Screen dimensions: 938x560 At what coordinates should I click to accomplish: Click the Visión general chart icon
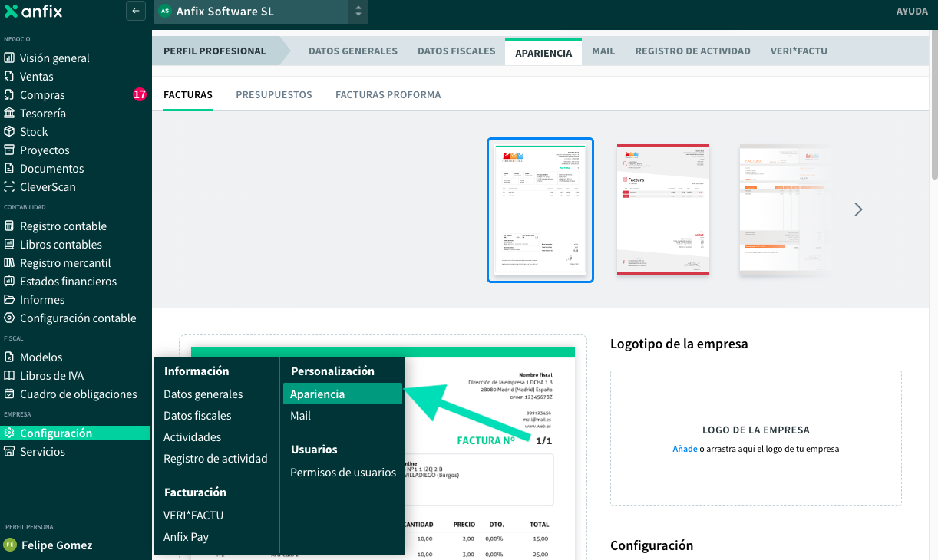tap(9, 58)
